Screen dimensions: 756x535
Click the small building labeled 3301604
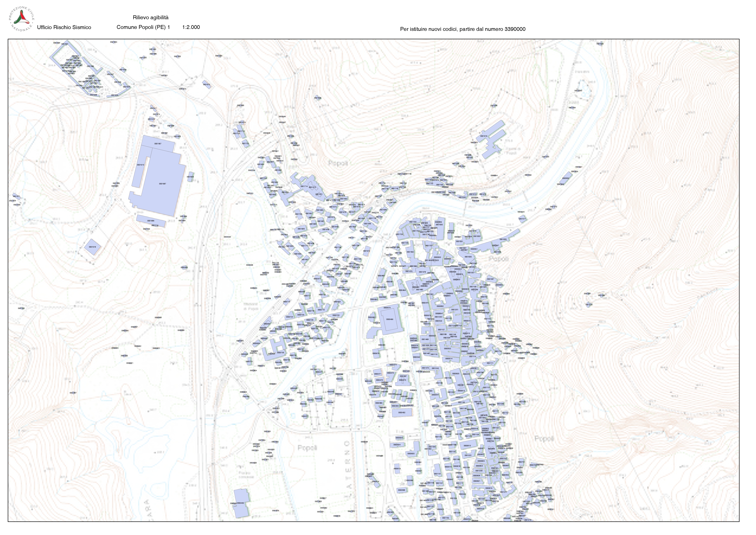(x=190, y=177)
